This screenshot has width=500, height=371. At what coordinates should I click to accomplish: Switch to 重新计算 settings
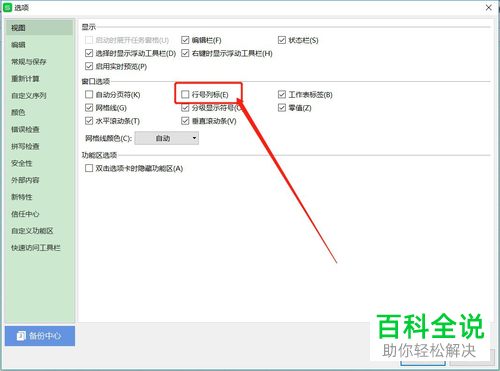click(25, 79)
